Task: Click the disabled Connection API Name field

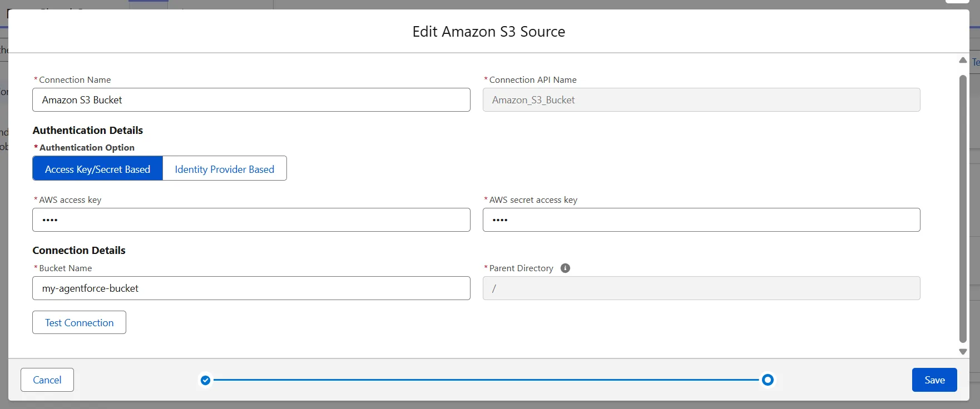Action: click(701, 100)
